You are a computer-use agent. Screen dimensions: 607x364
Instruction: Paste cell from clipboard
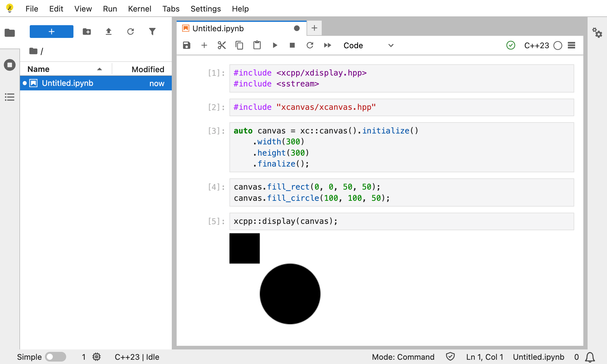click(x=257, y=45)
